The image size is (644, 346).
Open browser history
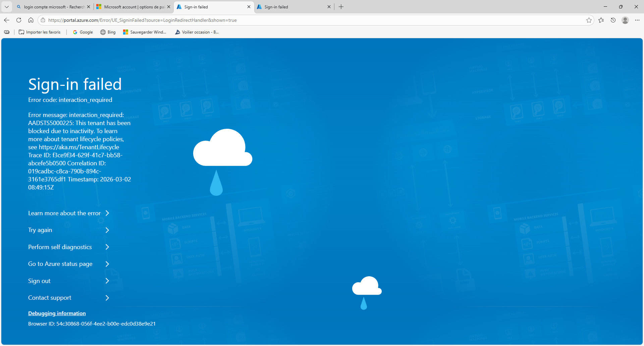pyautogui.click(x=613, y=20)
